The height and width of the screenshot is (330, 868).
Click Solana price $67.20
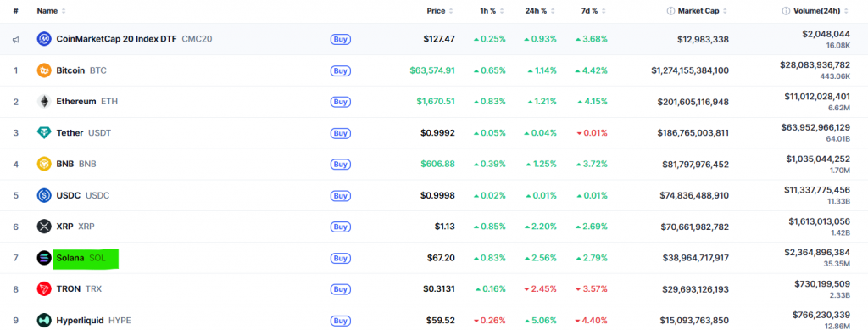pos(440,257)
